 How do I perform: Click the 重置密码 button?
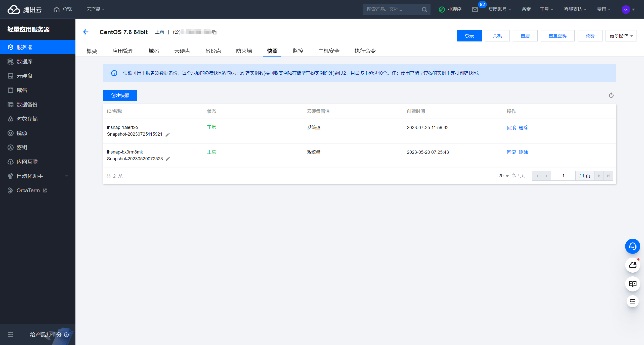[557, 36]
